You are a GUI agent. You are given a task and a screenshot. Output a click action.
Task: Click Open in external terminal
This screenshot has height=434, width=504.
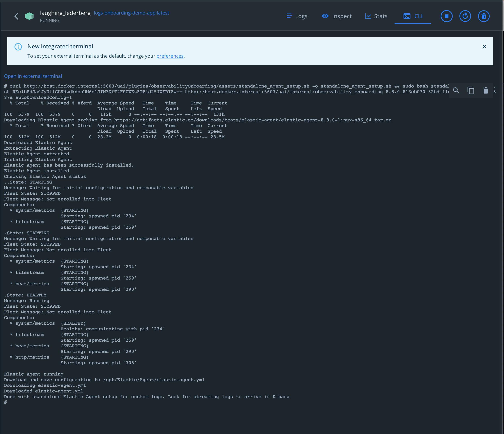[x=33, y=76]
